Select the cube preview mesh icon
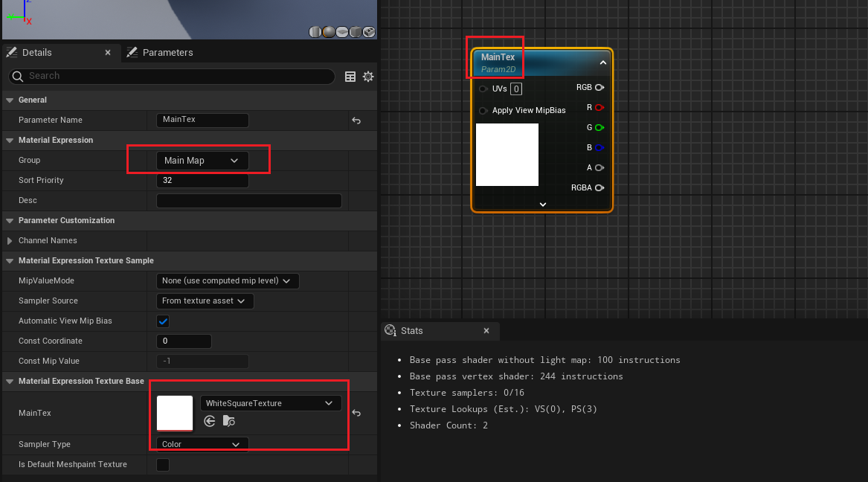 [356, 32]
